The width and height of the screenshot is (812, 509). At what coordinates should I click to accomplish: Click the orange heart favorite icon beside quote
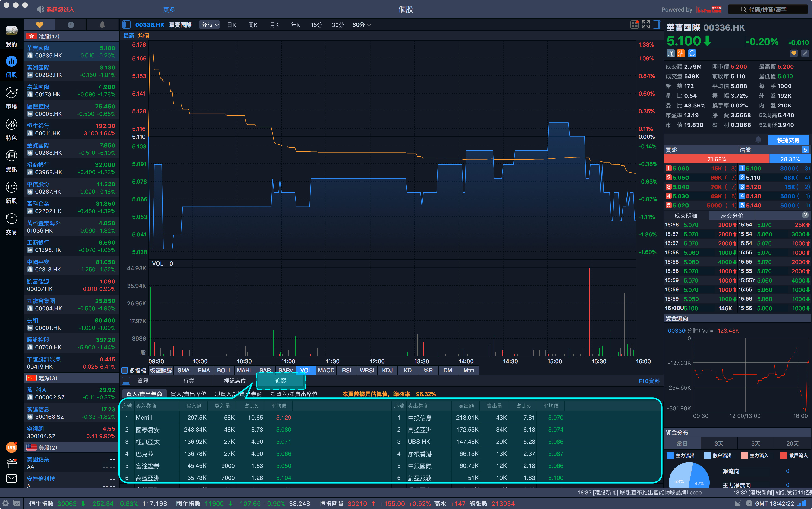[794, 53]
